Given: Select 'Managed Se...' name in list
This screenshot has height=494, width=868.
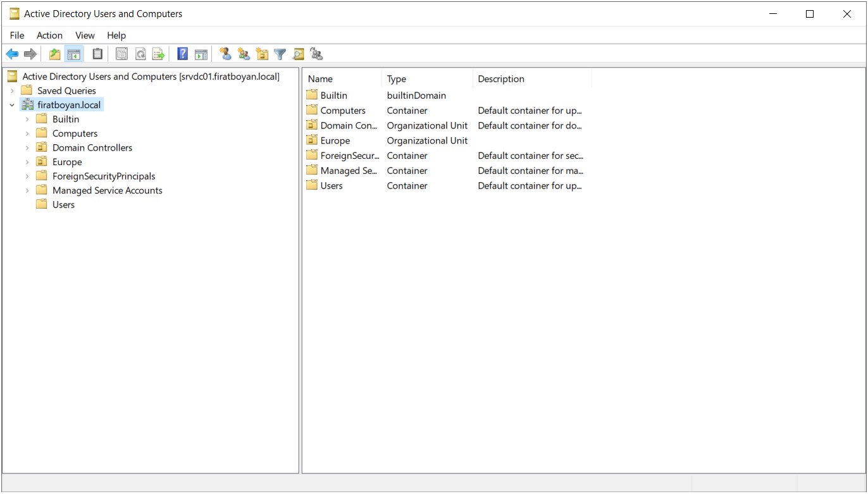Looking at the screenshot, I should point(349,171).
